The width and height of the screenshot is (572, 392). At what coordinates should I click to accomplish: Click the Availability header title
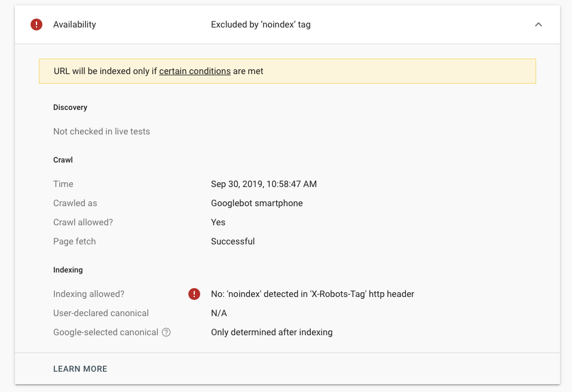(x=75, y=24)
